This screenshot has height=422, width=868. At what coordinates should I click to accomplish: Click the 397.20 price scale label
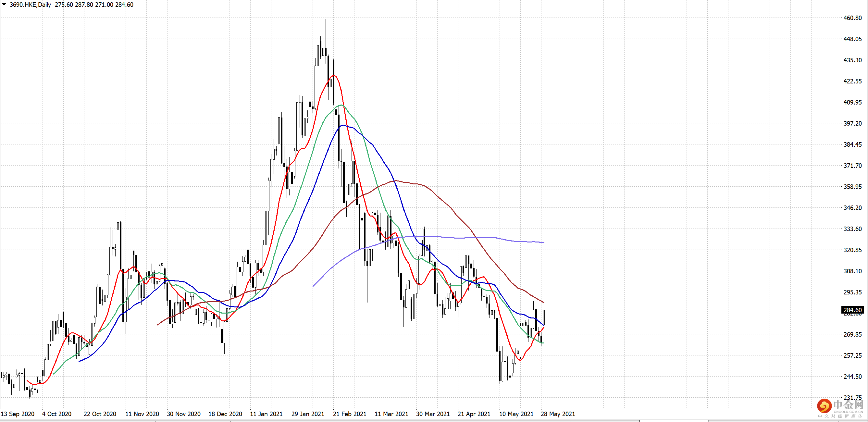(x=852, y=123)
